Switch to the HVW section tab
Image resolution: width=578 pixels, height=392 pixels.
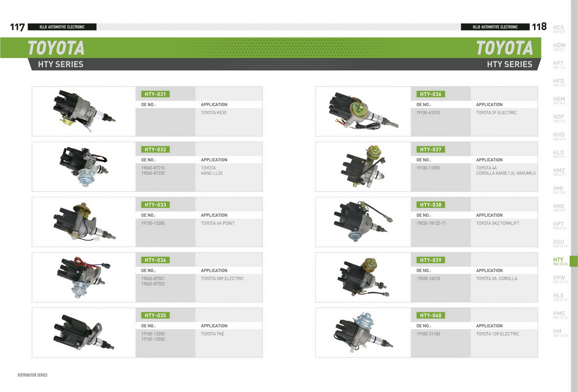(x=559, y=279)
